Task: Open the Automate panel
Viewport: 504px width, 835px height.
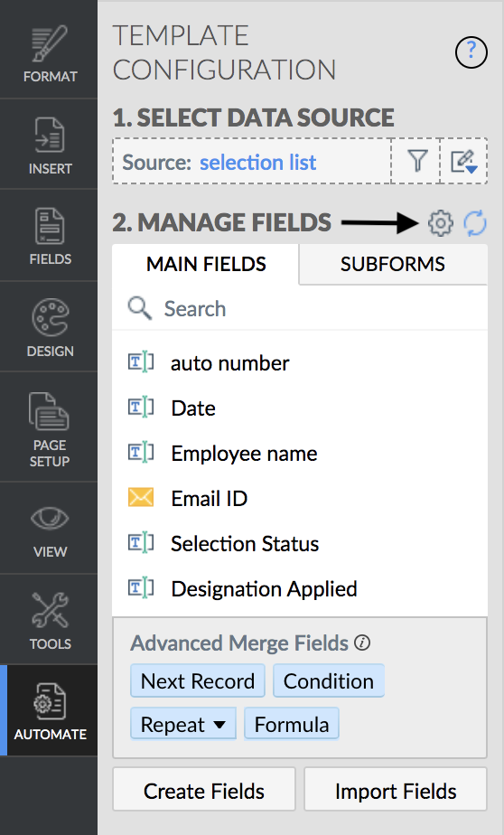Action: coord(49,710)
